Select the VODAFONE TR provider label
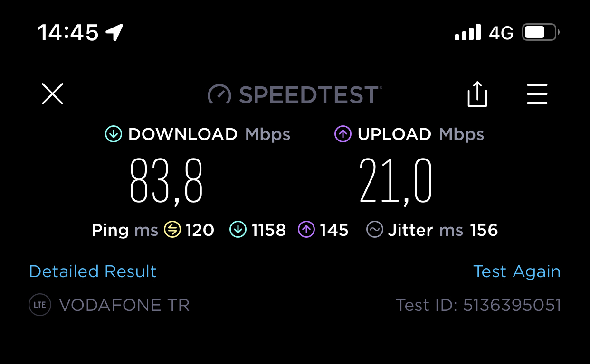The image size is (590, 364). click(124, 305)
